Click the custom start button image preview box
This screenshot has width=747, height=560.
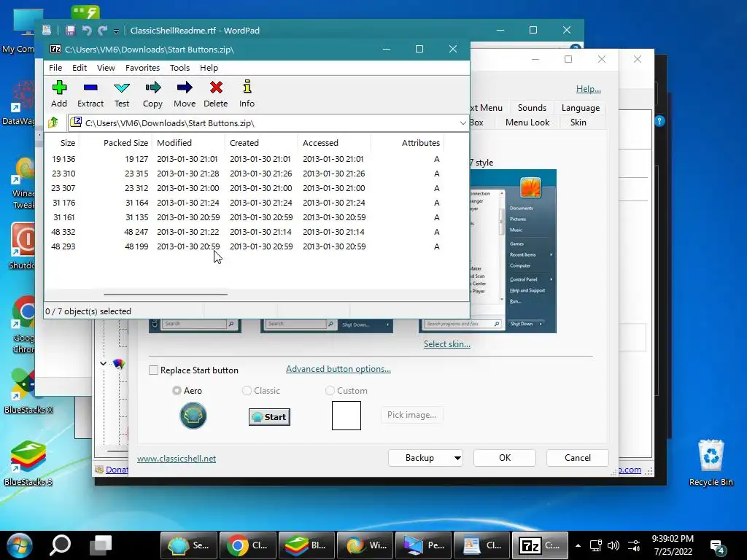point(347,415)
